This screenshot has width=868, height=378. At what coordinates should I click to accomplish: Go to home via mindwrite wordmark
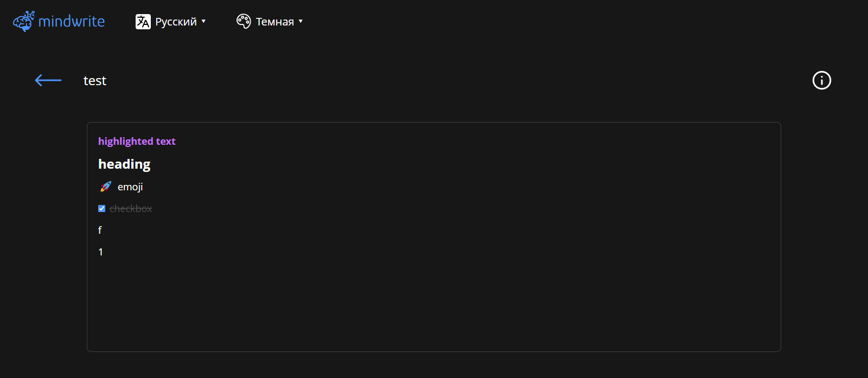pyautogui.click(x=72, y=21)
